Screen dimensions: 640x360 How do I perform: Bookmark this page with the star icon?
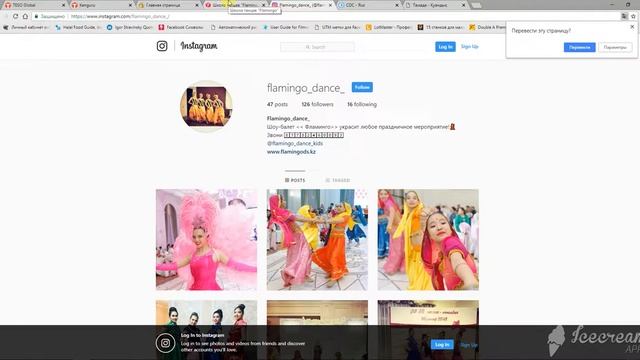coord(633,16)
